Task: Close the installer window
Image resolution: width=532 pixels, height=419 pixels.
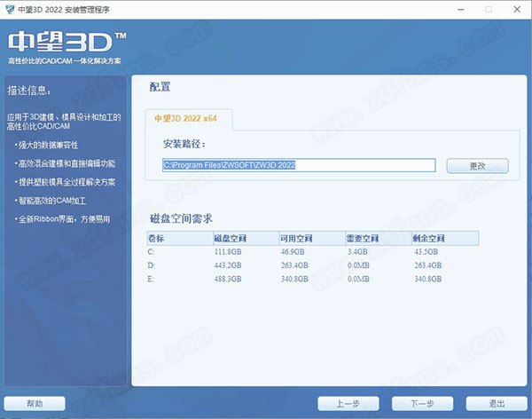Action: pos(517,10)
